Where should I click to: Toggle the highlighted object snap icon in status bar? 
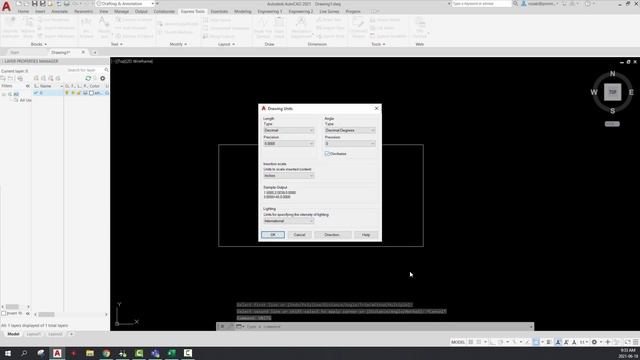[536, 342]
